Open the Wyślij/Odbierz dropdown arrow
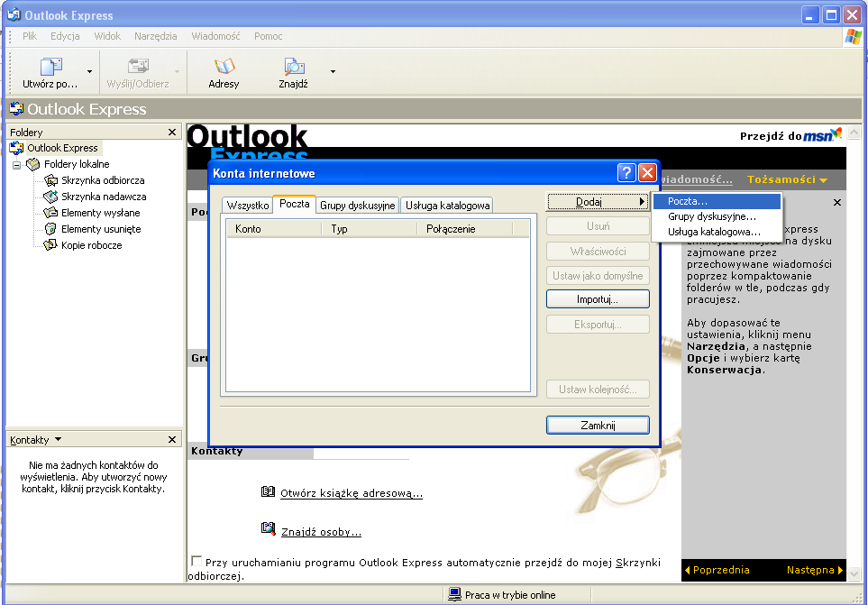Screen dimensions: 868x605 click(178, 72)
